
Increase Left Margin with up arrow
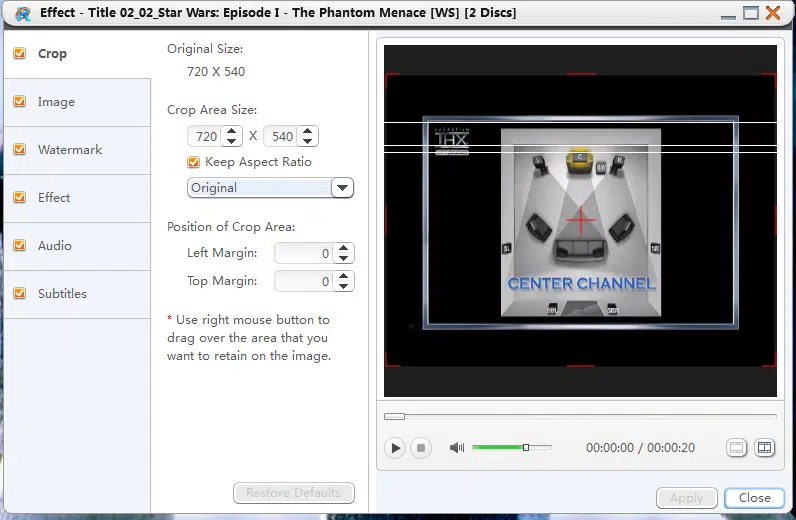tap(344, 248)
